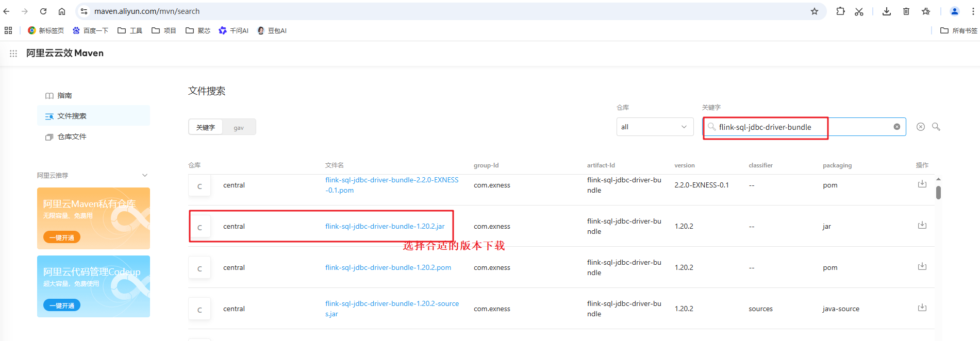Click version cell 2.2.0-EXNESS-0.1
Viewport: 980px width, 341px height.
(702, 185)
